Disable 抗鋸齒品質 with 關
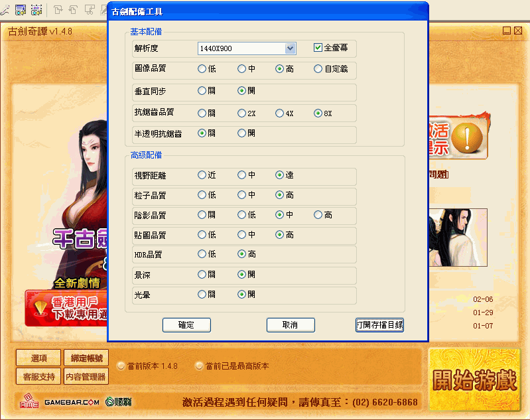Image resolution: width=530 pixels, height=420 pixels. pos(202,113)
